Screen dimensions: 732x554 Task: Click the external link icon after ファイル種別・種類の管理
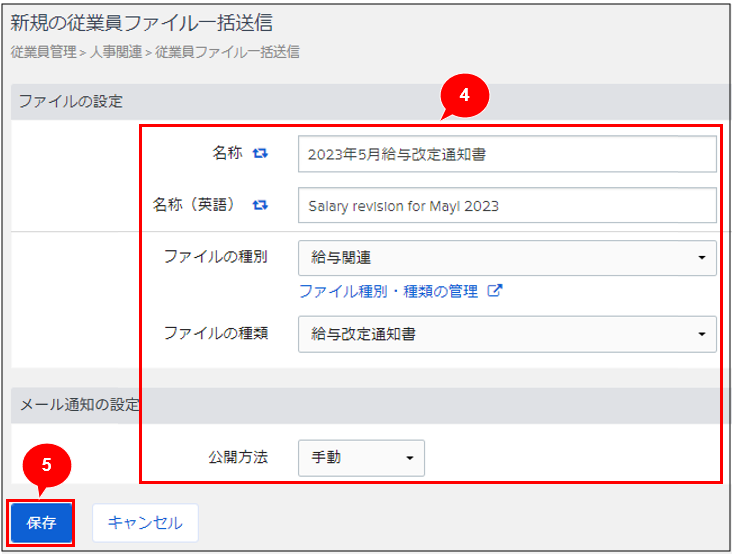(494, 292)
